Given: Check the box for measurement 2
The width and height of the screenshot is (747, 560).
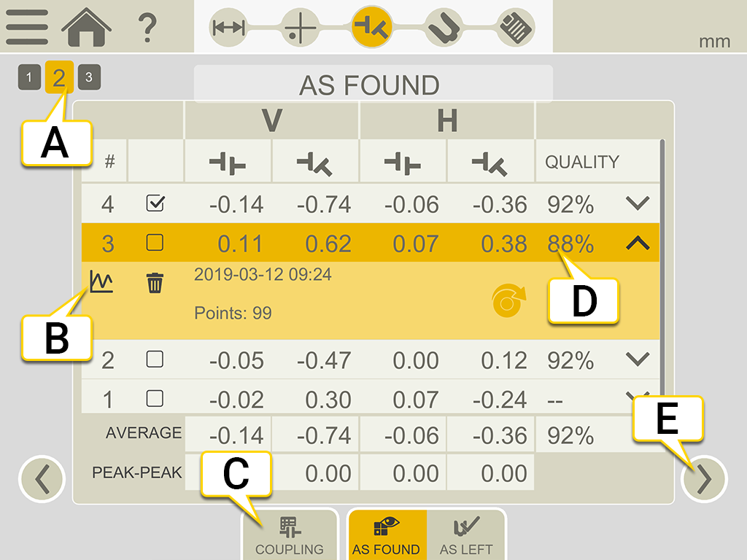Looking at the screenshot, I should pos(155,359).
